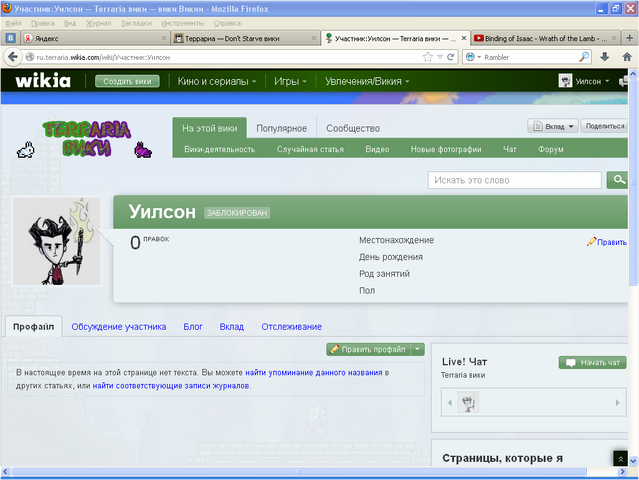639x480 pixels.
Task: Select the Популярное navigation tab
Action: pos(281,128)
